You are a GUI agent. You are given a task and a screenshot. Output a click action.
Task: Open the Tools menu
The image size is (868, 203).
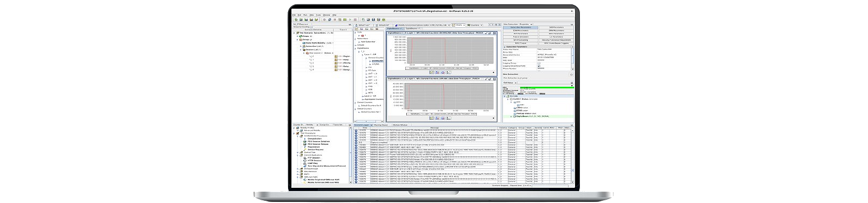click(318, 15)
